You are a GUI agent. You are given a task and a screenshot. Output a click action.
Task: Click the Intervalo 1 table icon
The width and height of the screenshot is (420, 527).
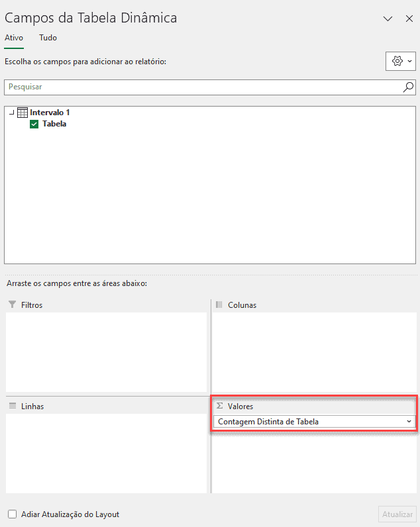click(23, 113)
